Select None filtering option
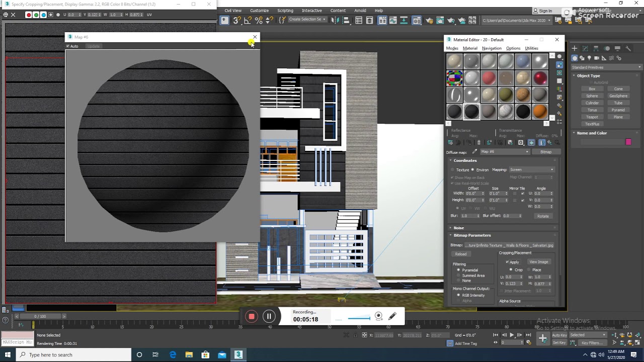 (458, 281)
